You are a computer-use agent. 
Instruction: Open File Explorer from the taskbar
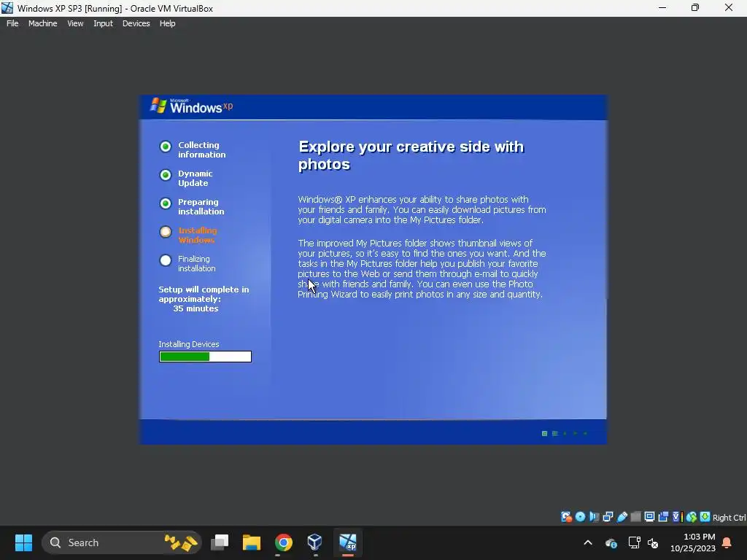[252, 542]
